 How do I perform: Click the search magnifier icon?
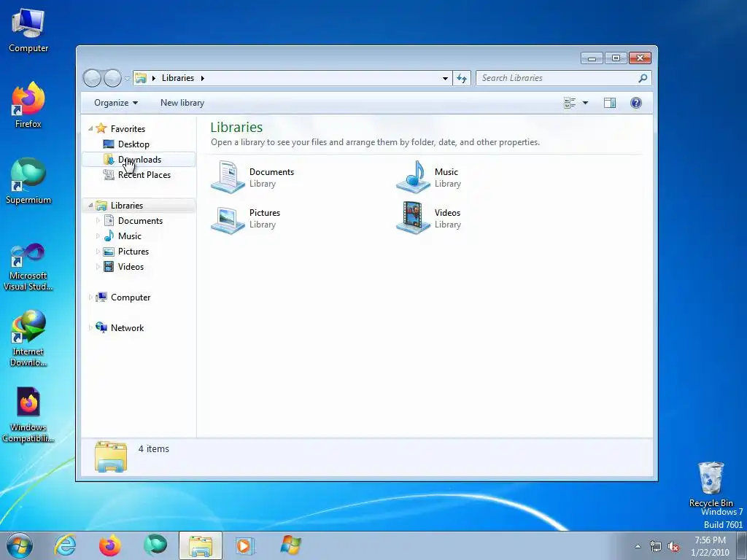[x=643, y=78]
